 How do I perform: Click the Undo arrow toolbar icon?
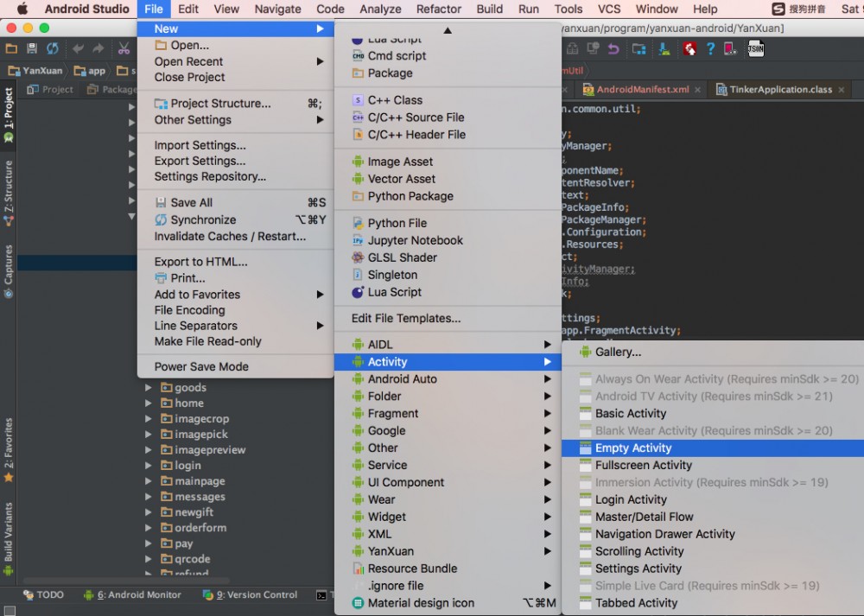(78, 48)
